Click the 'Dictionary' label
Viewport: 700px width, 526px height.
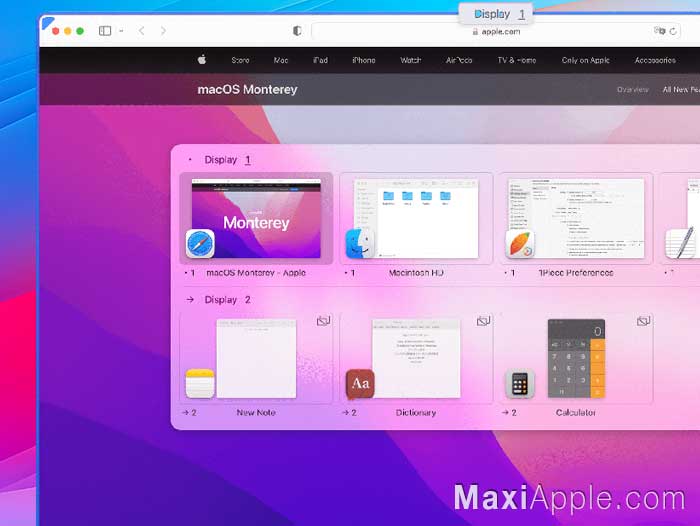[x=416, y=413]
